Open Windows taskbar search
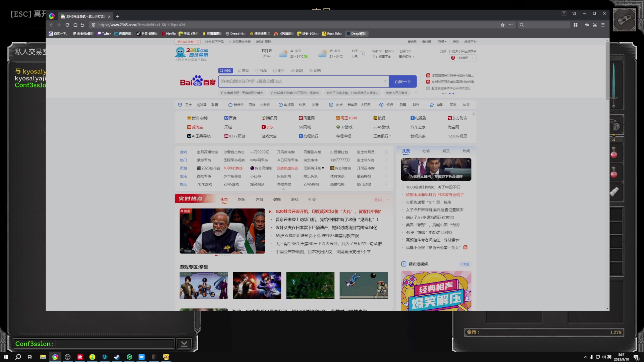Screen dimensions: 644x362 click(18, 357)
